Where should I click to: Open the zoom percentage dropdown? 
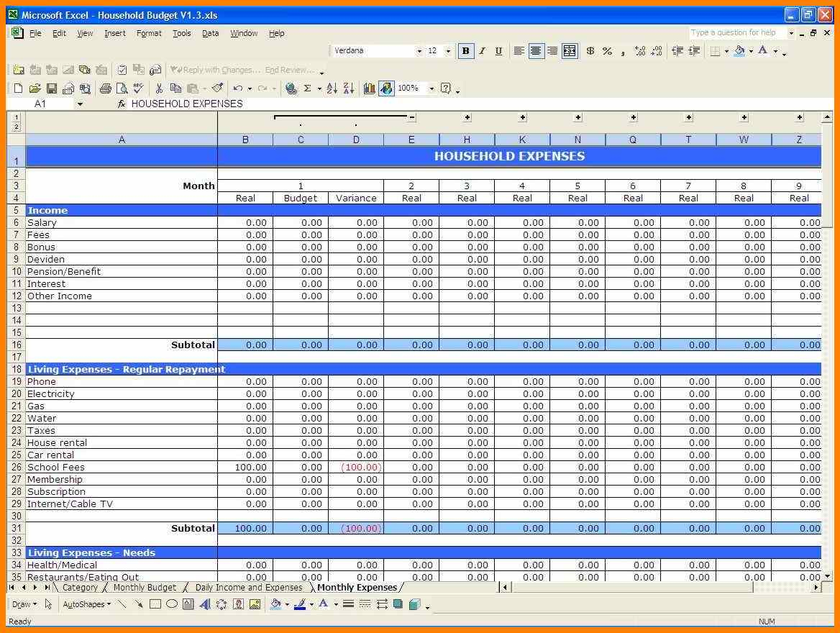(x=432, y=88)
